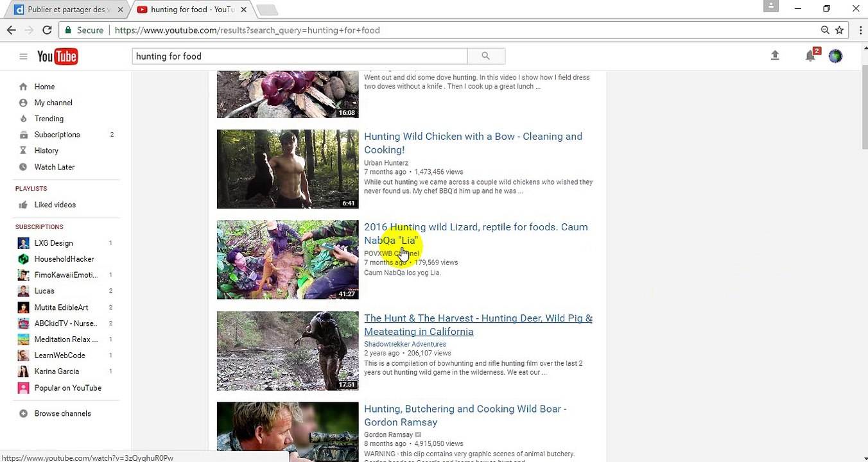868x462 pixels.
Task: Click the History hourglass icon
Action: pos(23,151)
